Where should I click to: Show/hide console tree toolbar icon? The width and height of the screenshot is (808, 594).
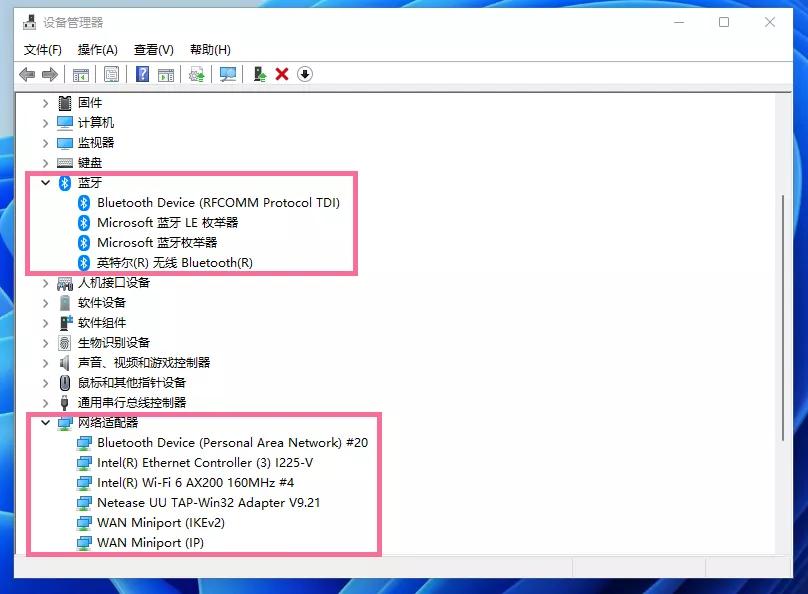81,75
